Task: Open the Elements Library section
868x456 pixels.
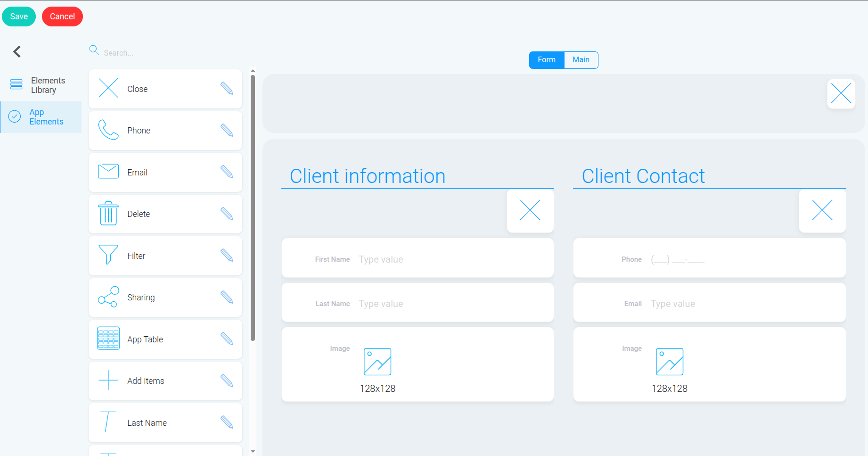Action: pyautogui.click(x=41, y=85)
